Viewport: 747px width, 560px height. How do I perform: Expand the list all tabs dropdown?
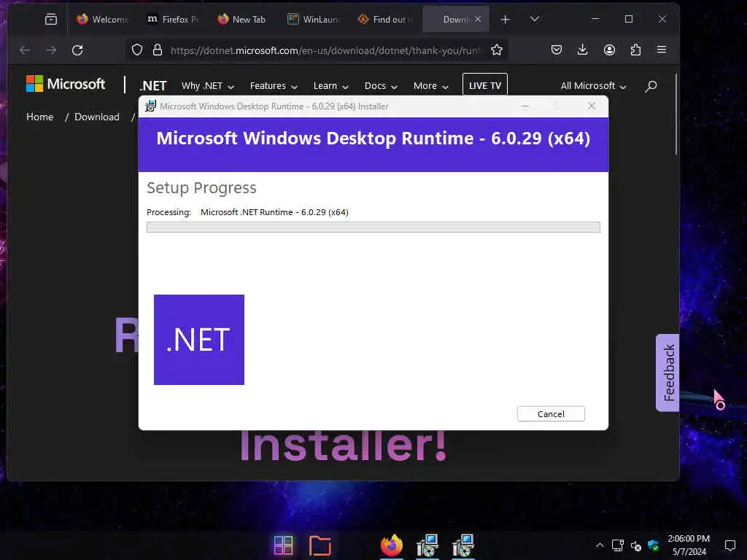535,19
